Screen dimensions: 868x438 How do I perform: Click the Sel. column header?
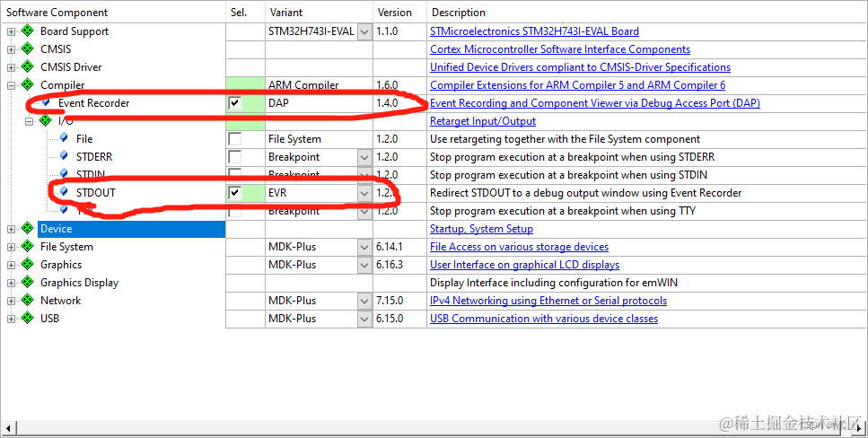[x=245, y=13]
